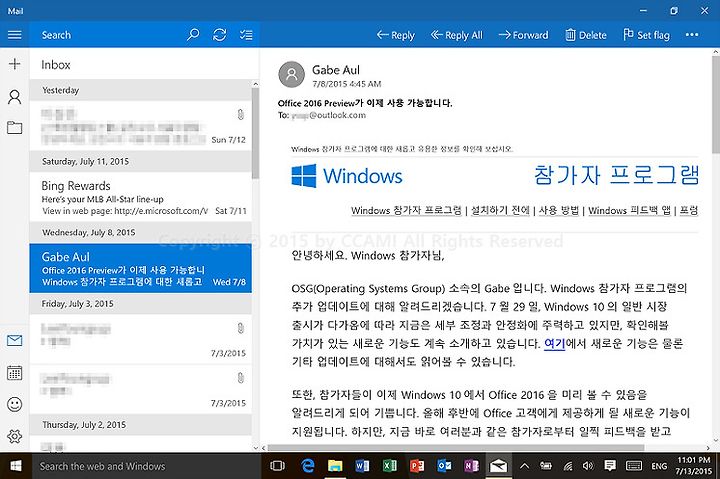The image size is (720, 479).
Task: Sync the mailbox with refresh icon
Action: [219, 35]
